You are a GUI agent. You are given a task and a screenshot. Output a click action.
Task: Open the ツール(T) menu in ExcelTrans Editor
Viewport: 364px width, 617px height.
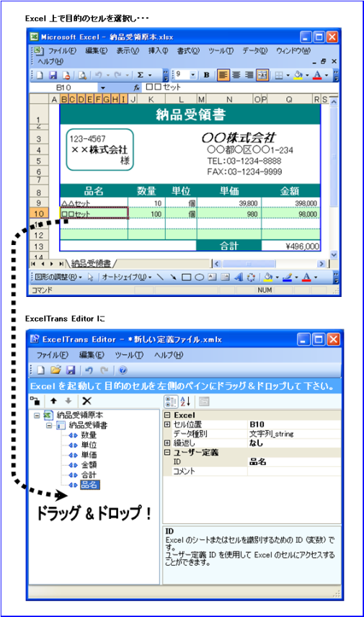[x=129, y=355]
